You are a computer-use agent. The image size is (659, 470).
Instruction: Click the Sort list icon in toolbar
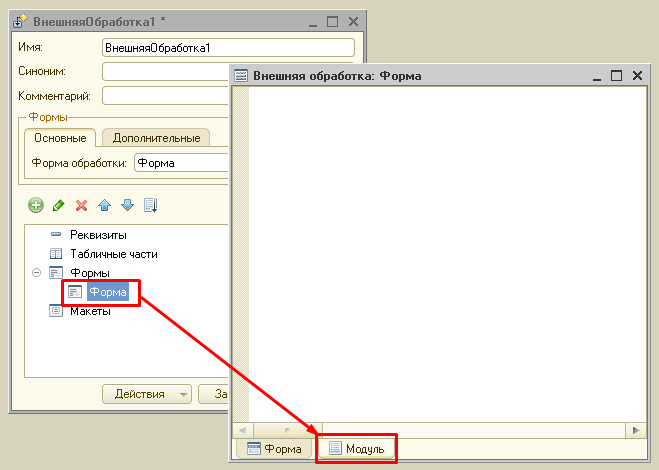[x=150, y=205]
